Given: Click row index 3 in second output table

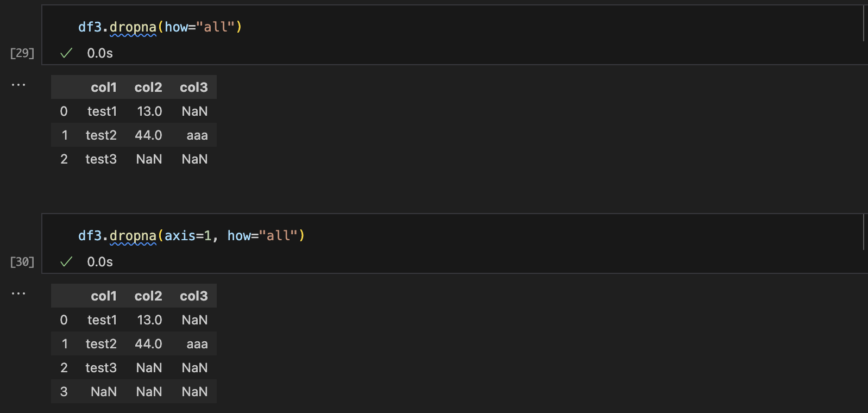Looking at the screenshot, I should point(64,392).
